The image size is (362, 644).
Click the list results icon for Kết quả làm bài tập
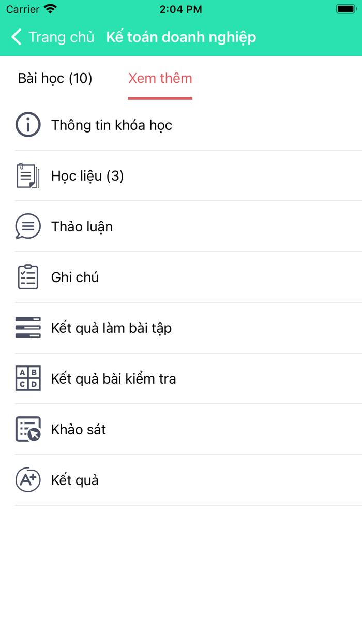tap(28, 328)
